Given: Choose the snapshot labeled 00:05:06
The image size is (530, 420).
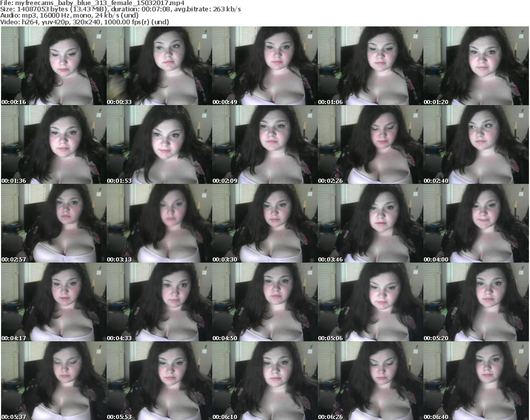Looking at the screenshot, I should point(371,302).
